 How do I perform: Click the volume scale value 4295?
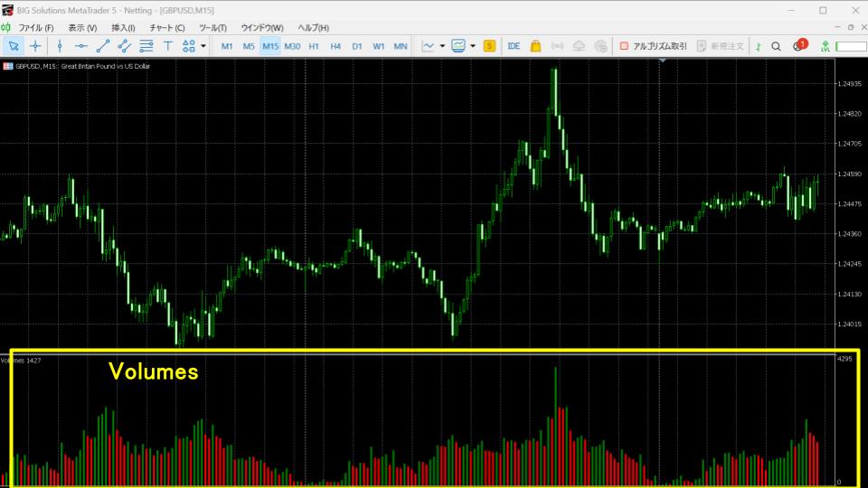click(844, 359)
